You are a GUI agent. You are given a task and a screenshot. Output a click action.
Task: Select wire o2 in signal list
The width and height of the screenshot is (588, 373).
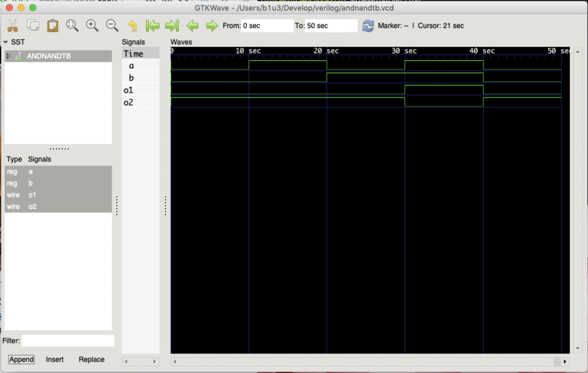point(58,207)
